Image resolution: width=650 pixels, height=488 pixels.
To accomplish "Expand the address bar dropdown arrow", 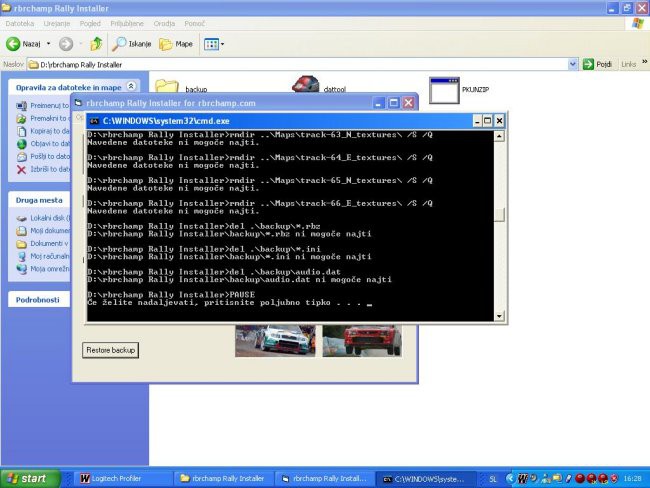I will [x=574, y=64].
